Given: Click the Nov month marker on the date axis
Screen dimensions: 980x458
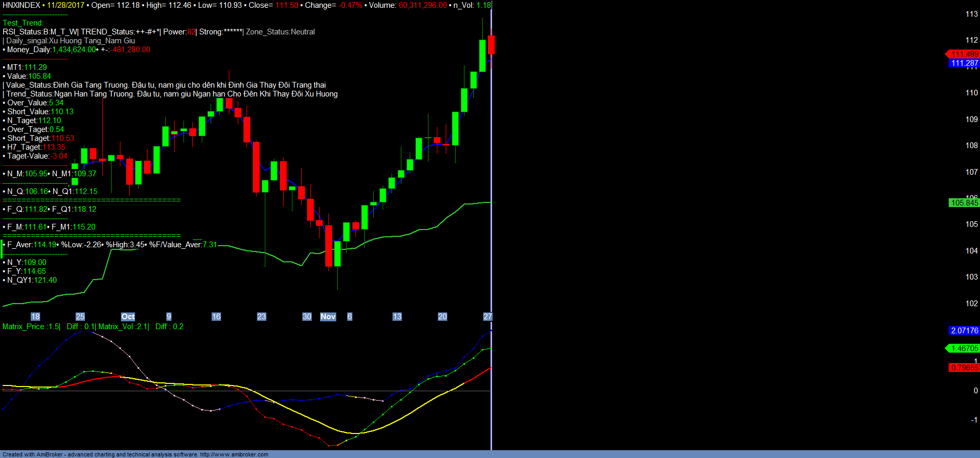Looking at the screenshot, I should (x=328, y=317).
